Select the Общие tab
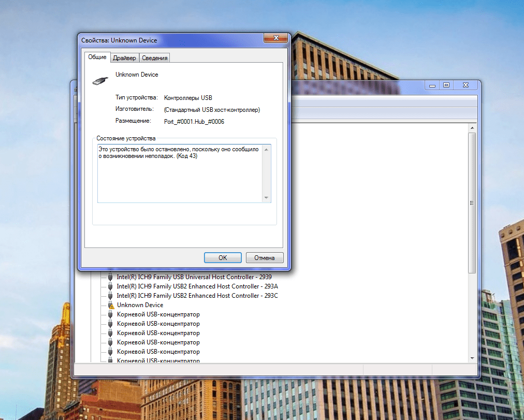The image size is (524, 420). (x=97, y=57)
